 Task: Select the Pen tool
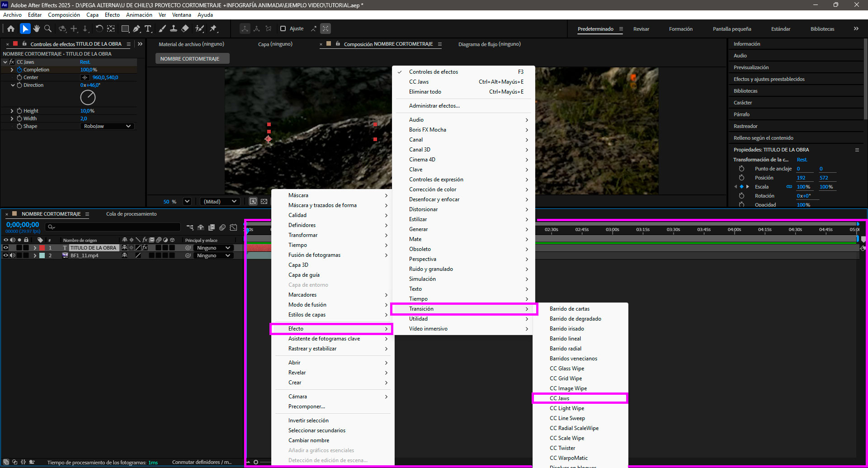tap(137, 28)
